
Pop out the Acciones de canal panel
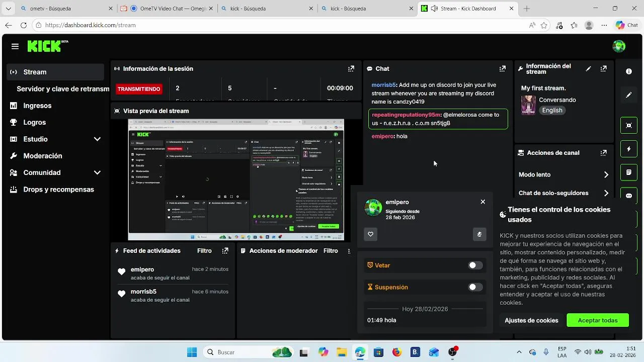tap(603, 153)
